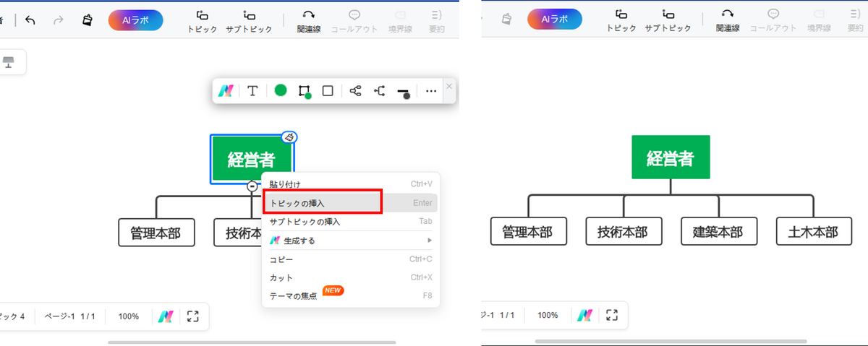
Task: Open AI assistant in the floating toolbar
Action: pos(226,91)
